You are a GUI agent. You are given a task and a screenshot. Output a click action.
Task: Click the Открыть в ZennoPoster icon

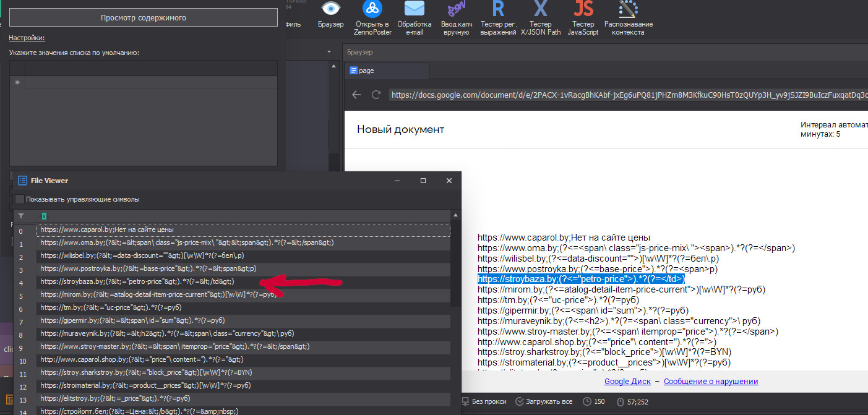(372, 9)
